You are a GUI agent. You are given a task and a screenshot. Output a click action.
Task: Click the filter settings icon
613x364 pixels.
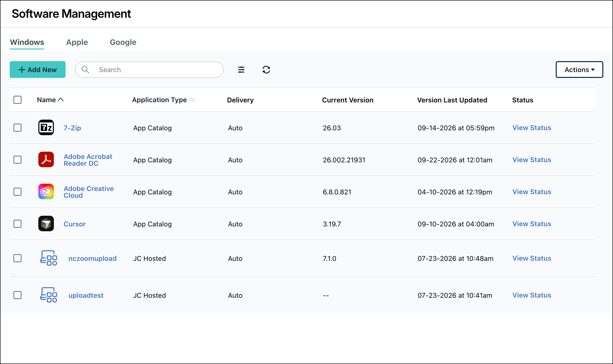(x=241, y=70)
